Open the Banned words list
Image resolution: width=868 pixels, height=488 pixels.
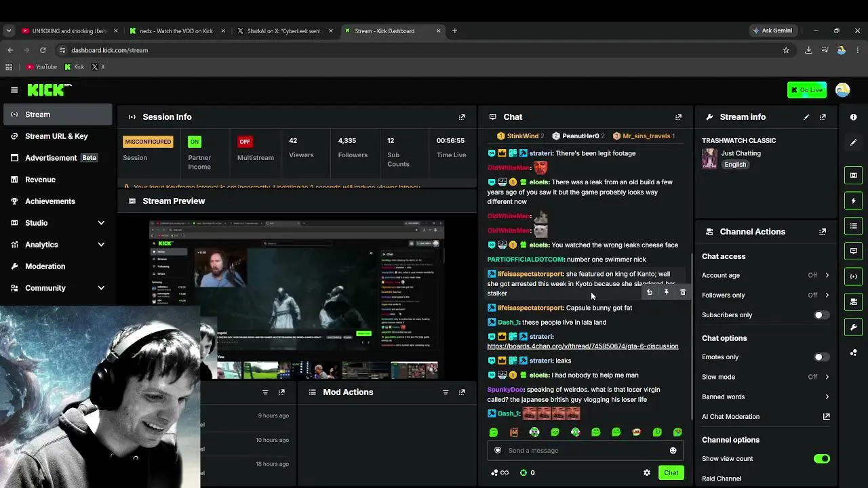(x=766, y=397)
